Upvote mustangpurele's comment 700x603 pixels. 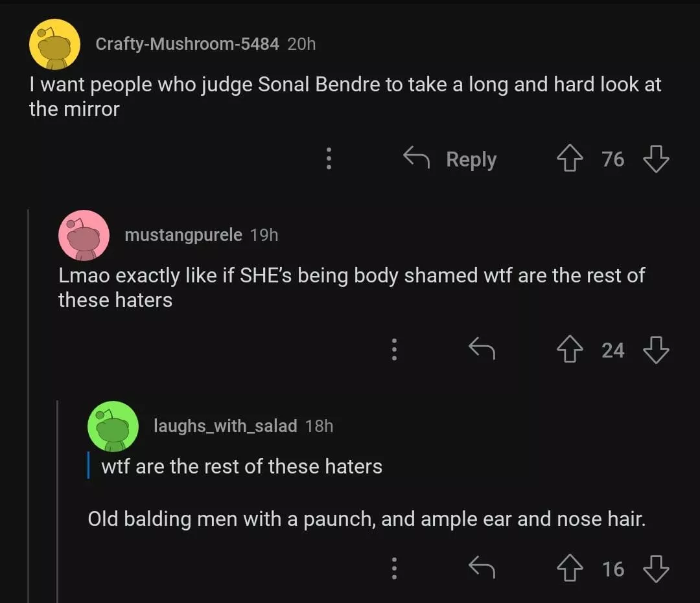(x=570, y=350)
